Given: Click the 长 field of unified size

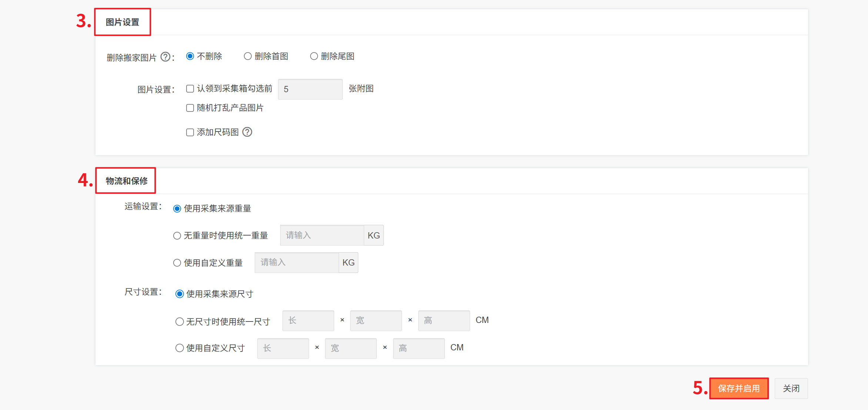Looking at the screenshot, I should 308,321.
